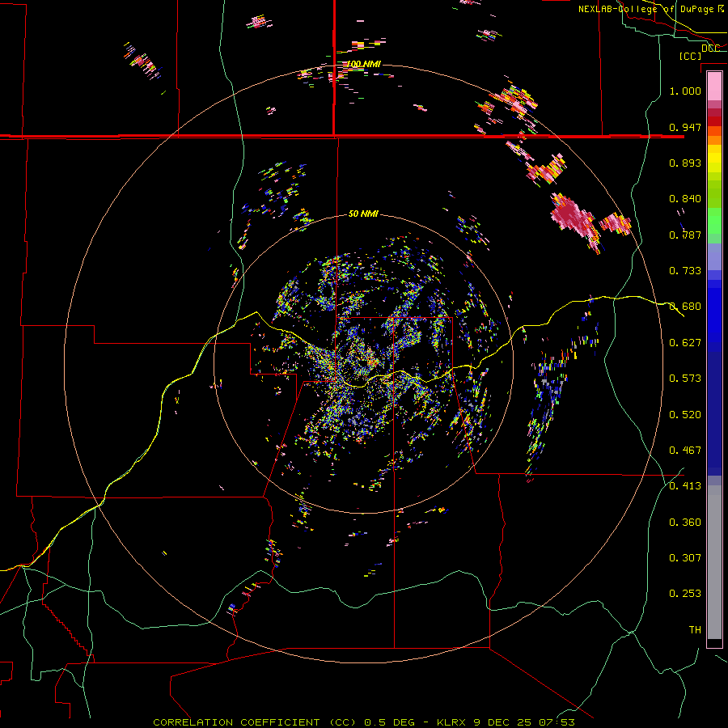Click the 0.840 color scale value
The width and height of the screenshot is (728, 728).
[685, 199]
